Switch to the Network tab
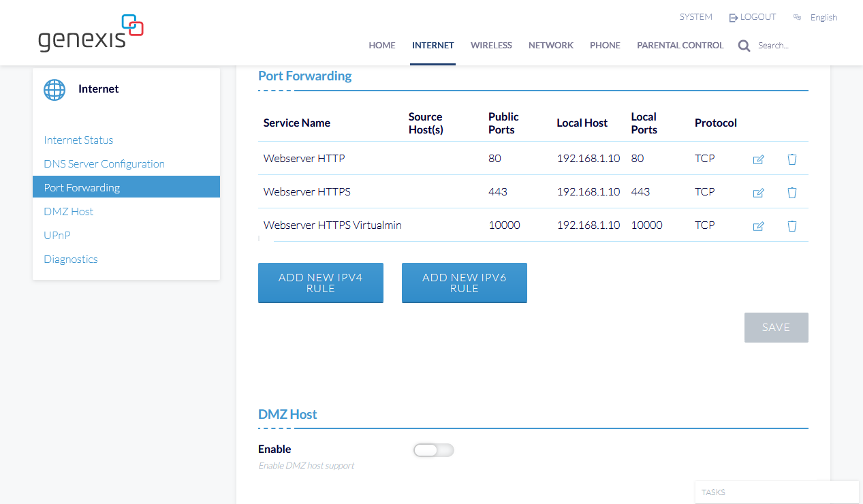Screen dimensions: 863x504 tap(550, 46)
